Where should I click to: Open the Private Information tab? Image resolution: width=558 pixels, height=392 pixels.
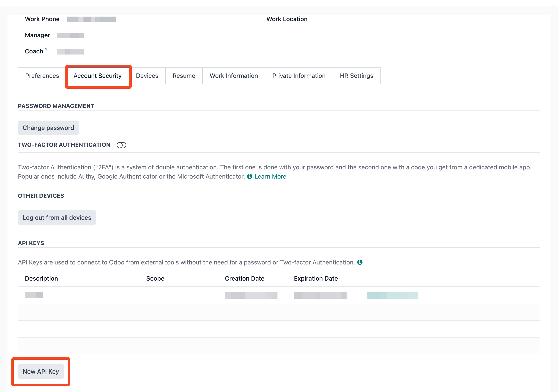[x=299, y=76]
